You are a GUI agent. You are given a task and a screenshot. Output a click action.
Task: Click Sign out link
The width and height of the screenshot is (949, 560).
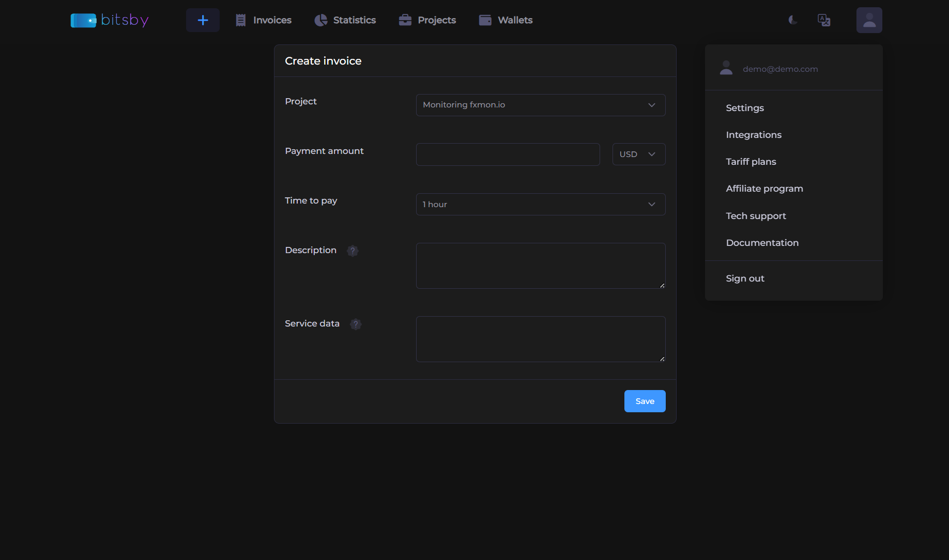tap(745, 278)
